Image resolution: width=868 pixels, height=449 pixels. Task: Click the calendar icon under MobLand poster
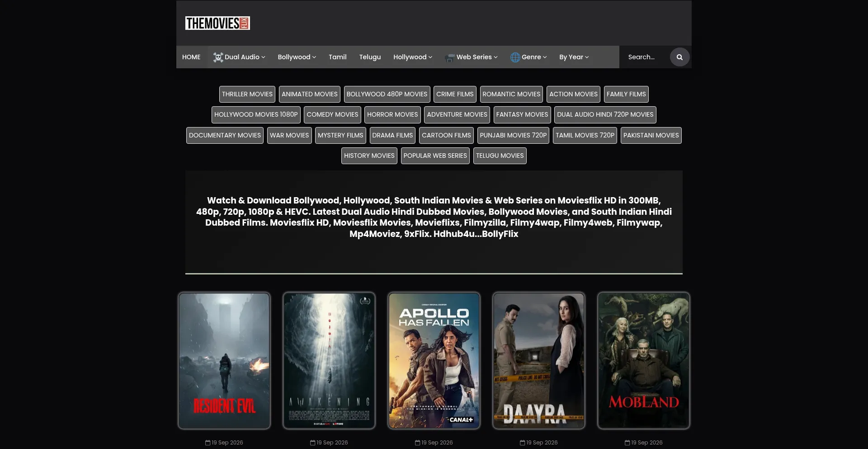pyautogui.click(x=627, y=443)
